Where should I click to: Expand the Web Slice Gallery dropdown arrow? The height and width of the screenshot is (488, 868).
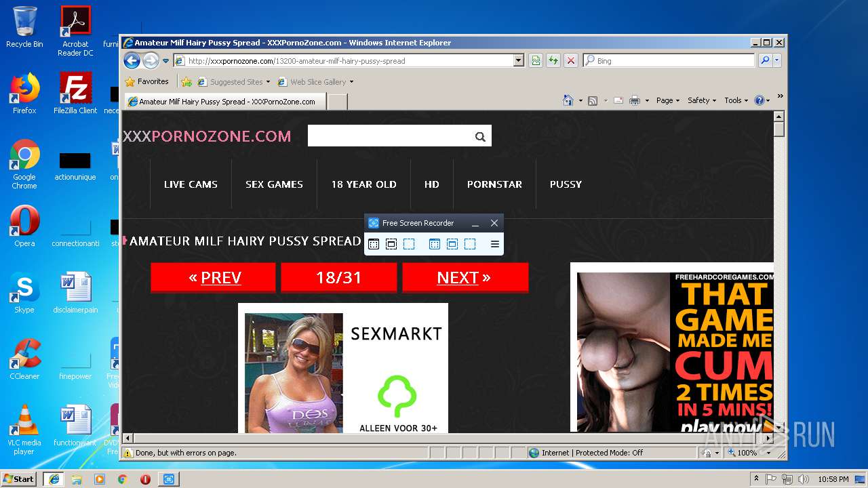[x=351, y=82]
